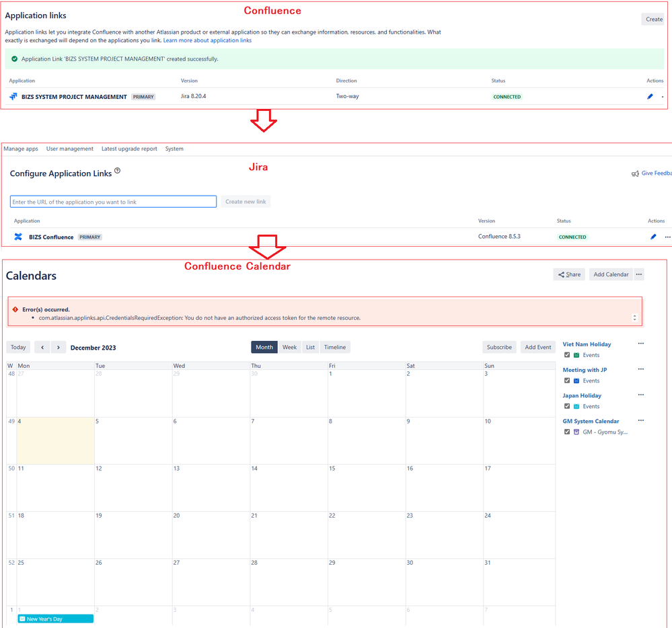Edit the BIZS SYSTEM PROJECT MANAGEMENT application link
Image resolution: width=672 pixels, height=628 pixels.
[x=650, y=96]
